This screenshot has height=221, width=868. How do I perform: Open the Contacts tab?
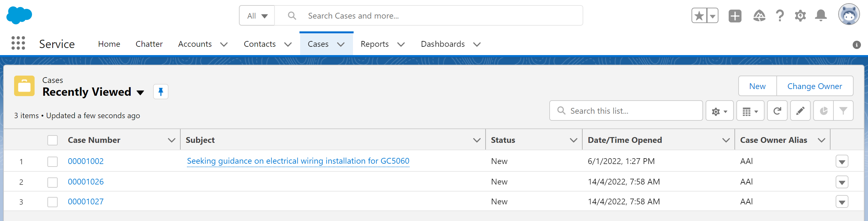tap(259, 44)
